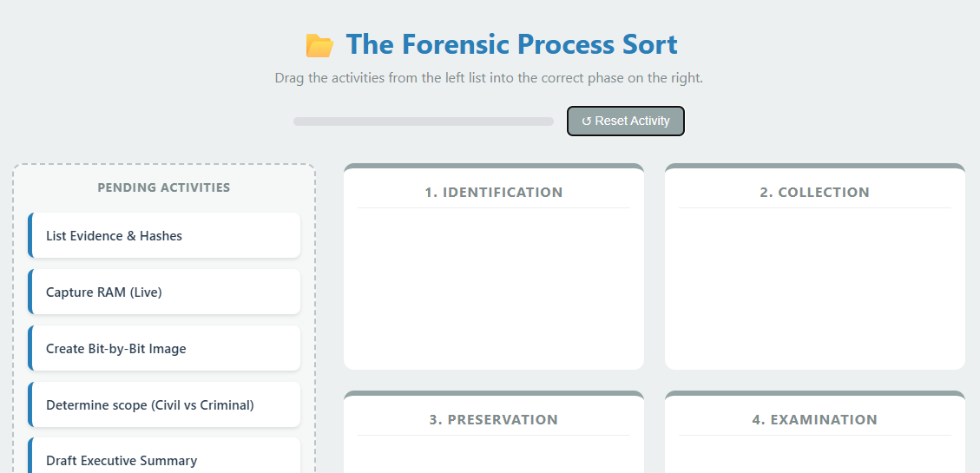Click the empty Identification drop area
Image resolution: width=980 pixels, height=473 pixels.
pos(494,286)
